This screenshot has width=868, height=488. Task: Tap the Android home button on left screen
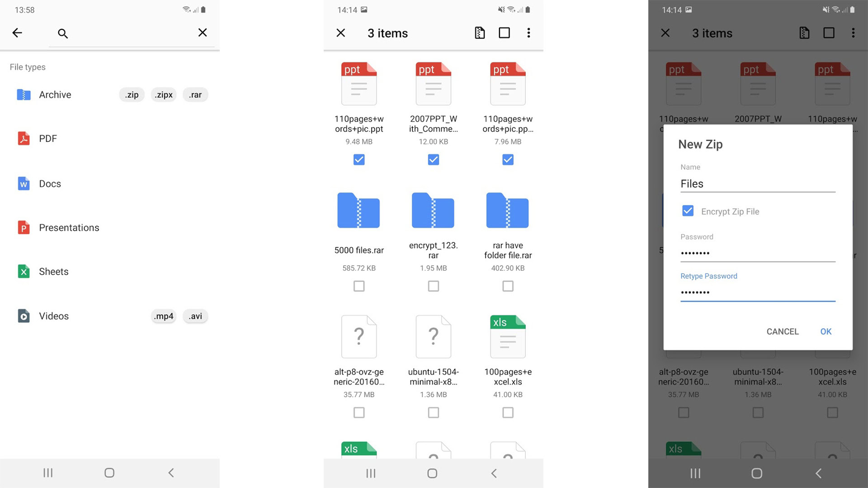click(109, 473)
